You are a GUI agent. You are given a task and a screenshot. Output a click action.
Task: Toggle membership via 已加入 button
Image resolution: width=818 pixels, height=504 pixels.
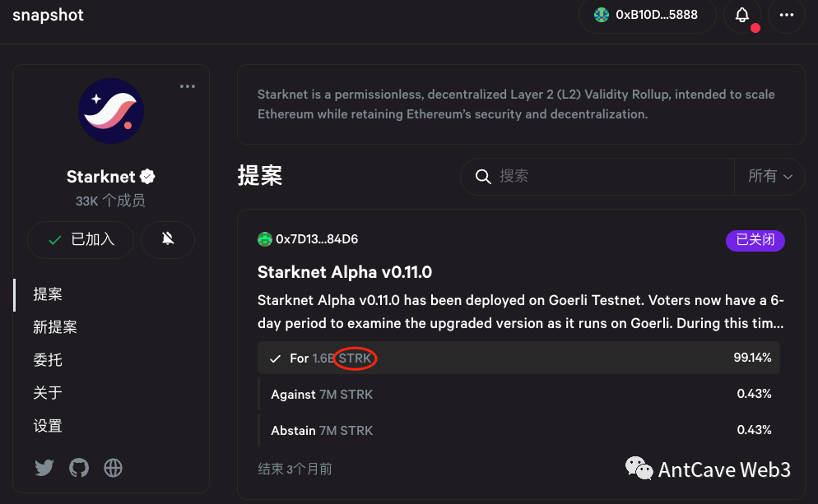(x=80, y=239)
